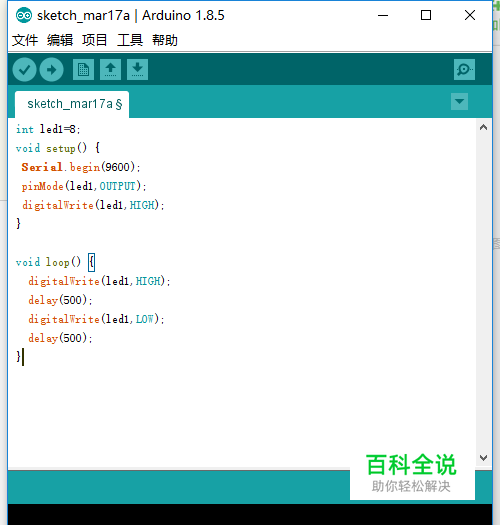This screenshot has height=525, width=500.
Task: Open the tab options dropdown arrow
Action: [x=459, y=101]
